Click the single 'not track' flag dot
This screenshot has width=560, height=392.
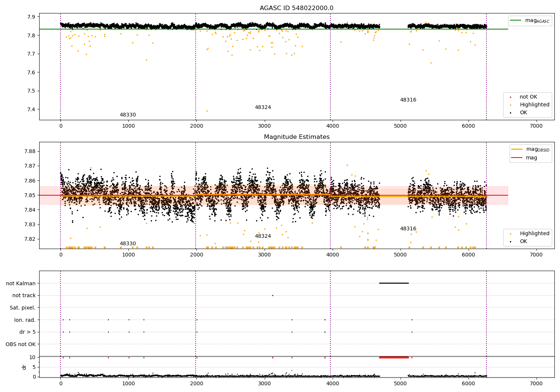273,295
